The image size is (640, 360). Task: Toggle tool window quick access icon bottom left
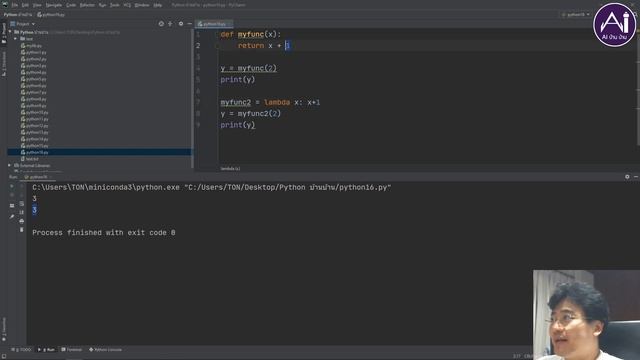pyautogui.click(x=4, y=356)
